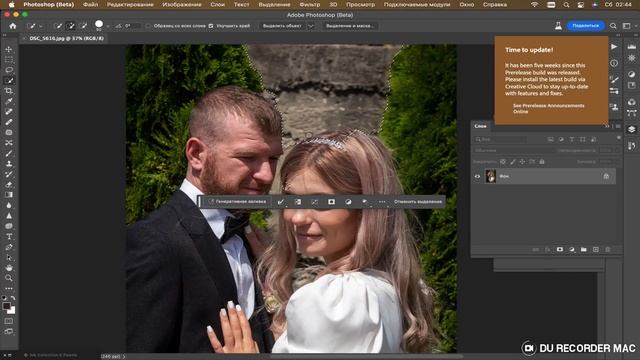Toggle adjustment layer filter in Layers panel
Viewport: 640px width, 360px height.
pyautogui.click(x=561, y=140)
